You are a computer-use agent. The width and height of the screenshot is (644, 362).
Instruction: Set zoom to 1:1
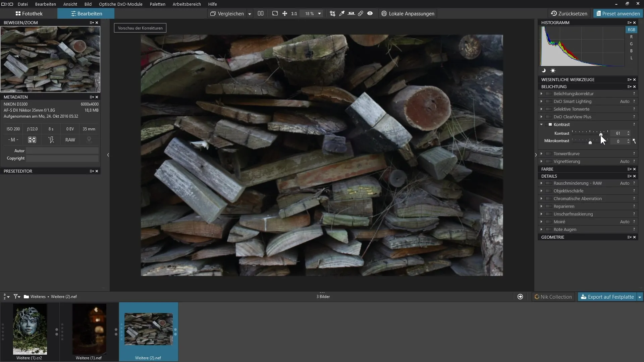tap(294, 14)
